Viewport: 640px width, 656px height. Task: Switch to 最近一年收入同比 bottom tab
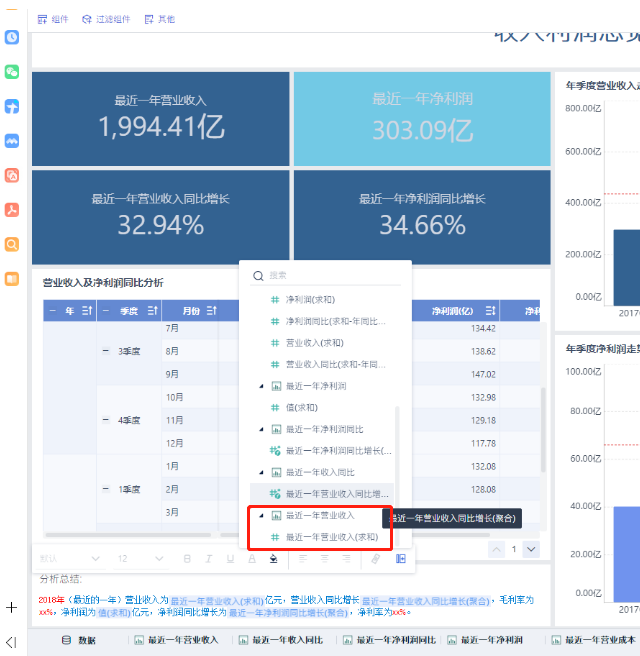point(281,640)
